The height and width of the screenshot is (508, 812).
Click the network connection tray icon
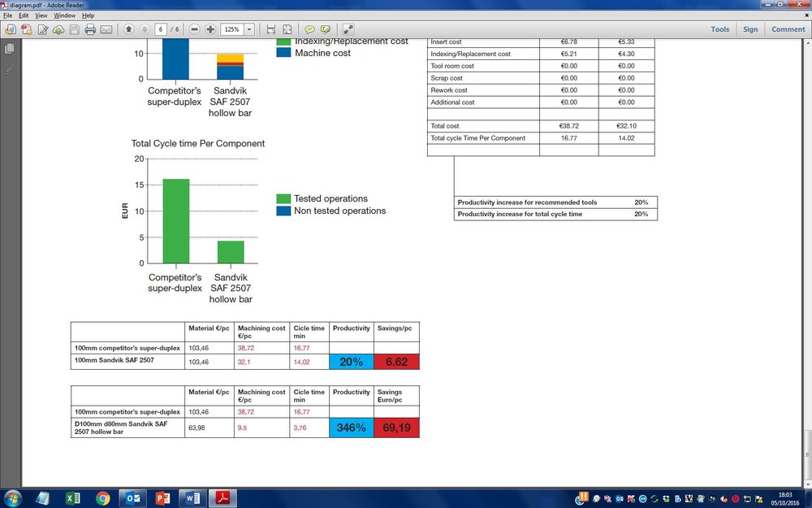[747, 499]
